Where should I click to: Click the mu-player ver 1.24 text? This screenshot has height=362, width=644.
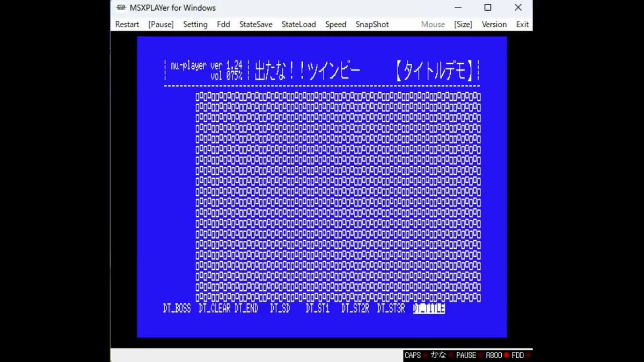[207, 65]
